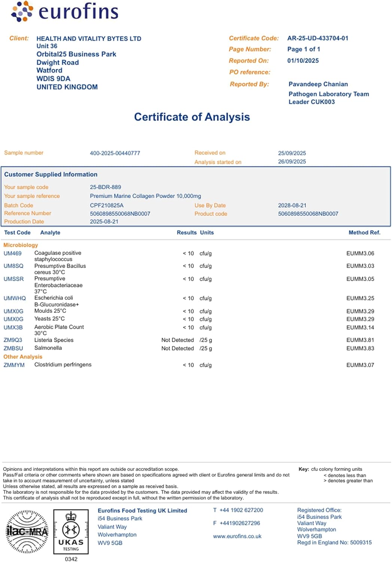Click sample number 400-2025-00440777
Image resolution: width=392 pixels, height=562 pixels.
115,153
